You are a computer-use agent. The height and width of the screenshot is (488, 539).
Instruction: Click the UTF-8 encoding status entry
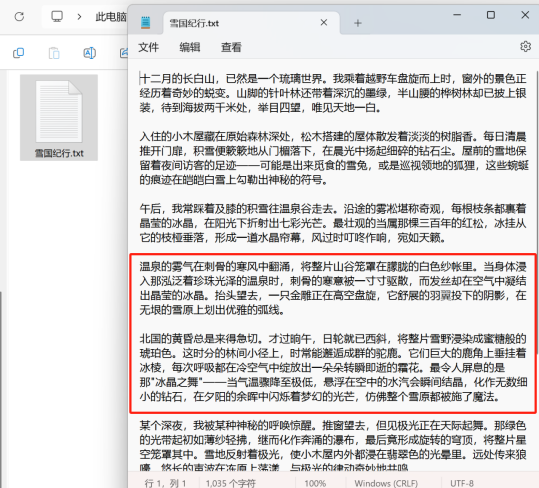pyautogui.click(x=462, y=483)
